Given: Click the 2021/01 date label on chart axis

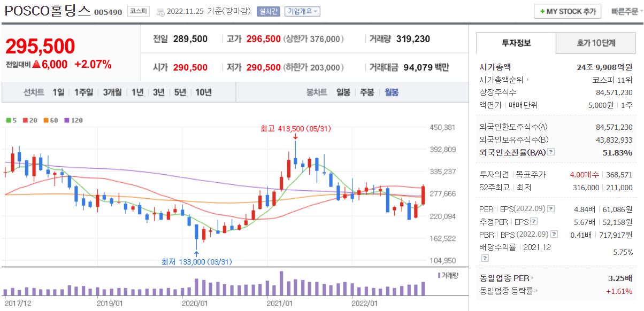Looking at the screenshot, I should (x=279, y=303).
